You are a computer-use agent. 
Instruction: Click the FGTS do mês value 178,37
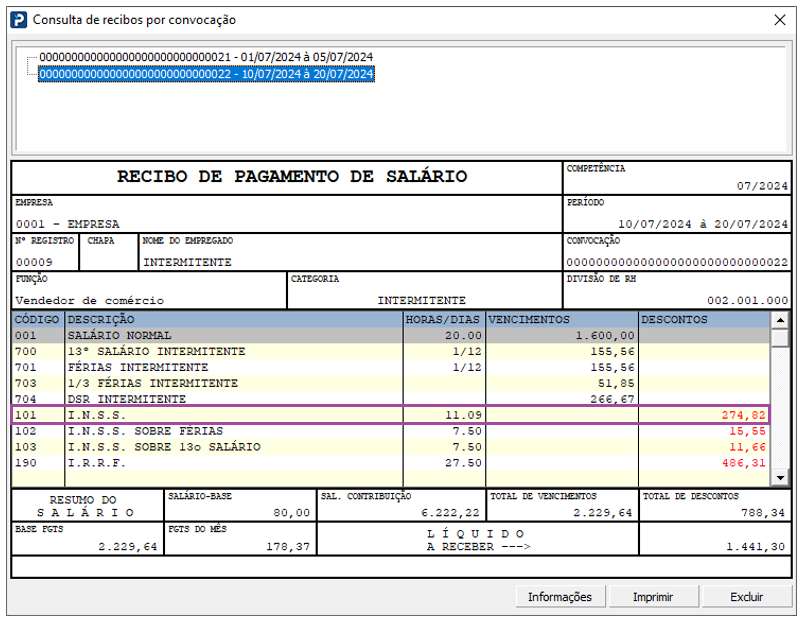tap(288, 547)
